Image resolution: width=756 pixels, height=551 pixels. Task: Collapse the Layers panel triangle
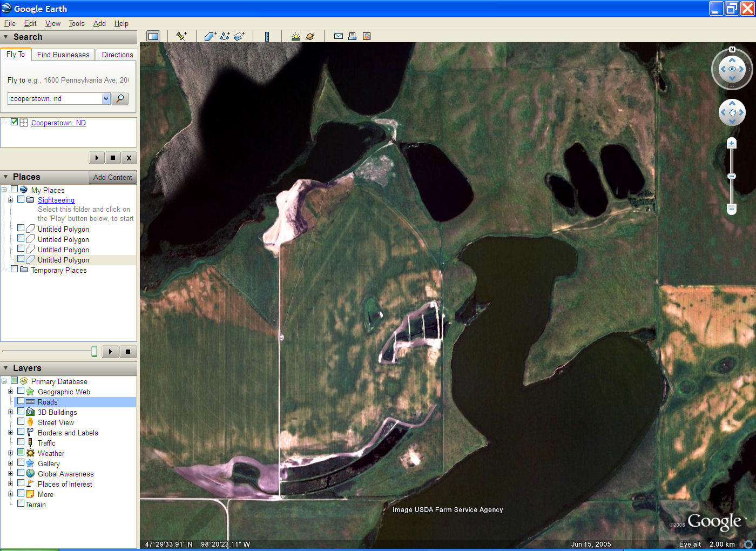pyautogui.click(x=6, y=368)
